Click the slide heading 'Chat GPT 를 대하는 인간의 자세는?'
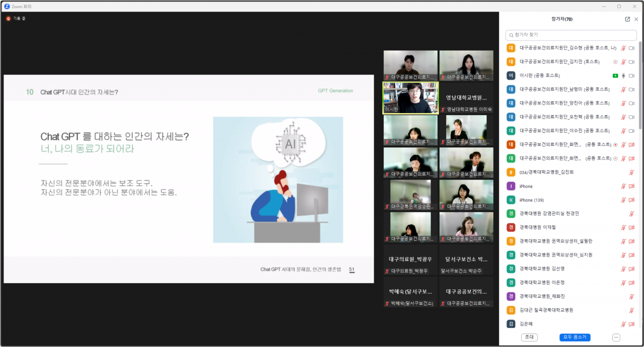 (115, 137)
